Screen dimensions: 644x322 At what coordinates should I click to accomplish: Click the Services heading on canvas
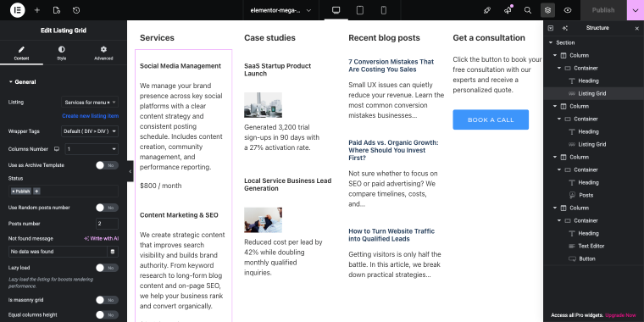[x=157, y=38]
